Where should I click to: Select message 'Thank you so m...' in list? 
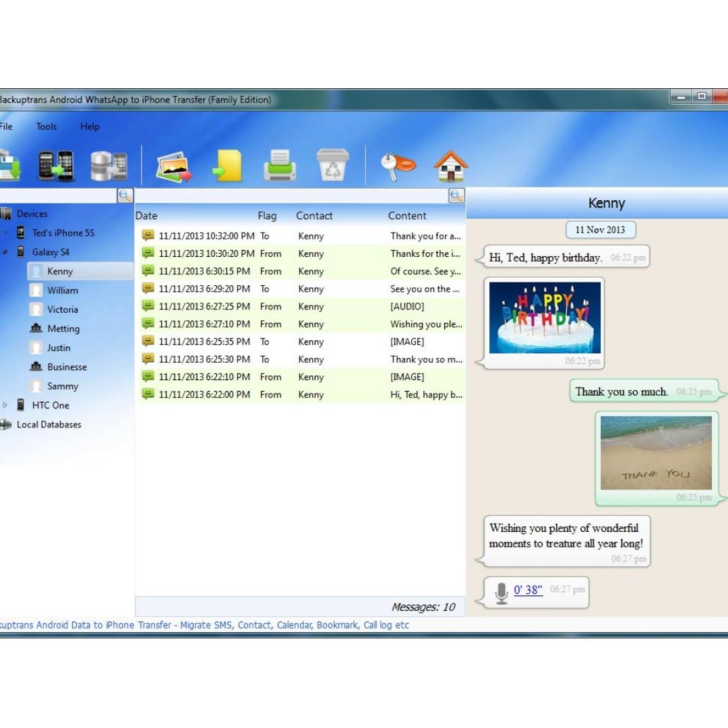pos(302,359)
